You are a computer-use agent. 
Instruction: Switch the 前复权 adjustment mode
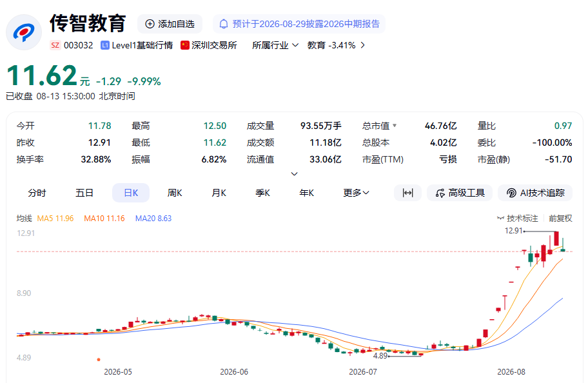561,219
